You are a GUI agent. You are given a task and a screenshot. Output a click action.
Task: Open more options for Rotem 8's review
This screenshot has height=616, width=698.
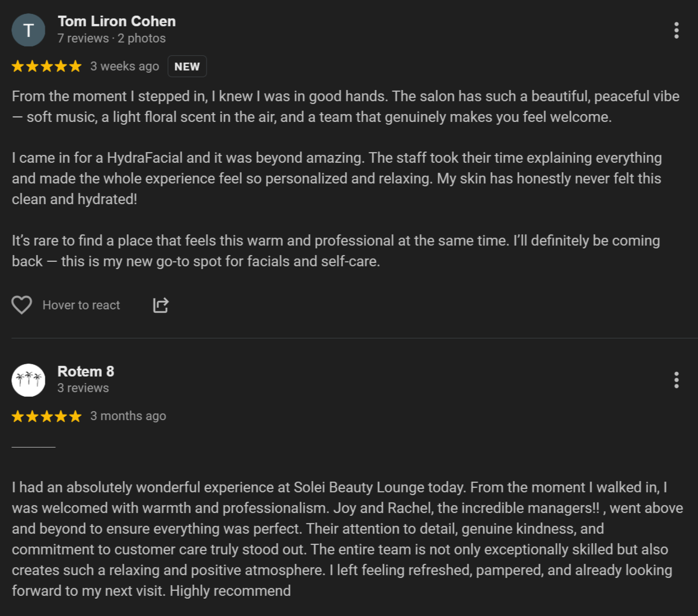(676, 380)
